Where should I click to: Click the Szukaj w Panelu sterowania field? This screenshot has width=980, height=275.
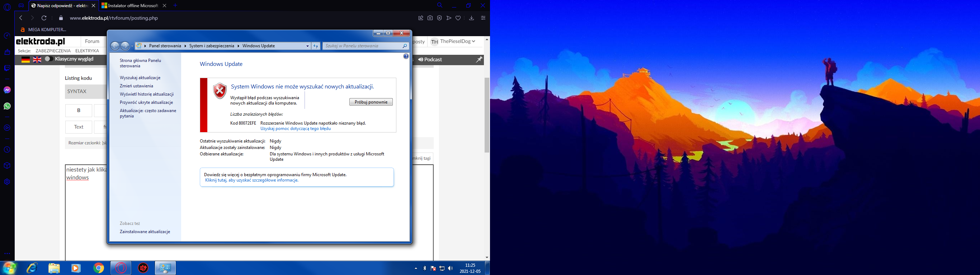[366, 46]
